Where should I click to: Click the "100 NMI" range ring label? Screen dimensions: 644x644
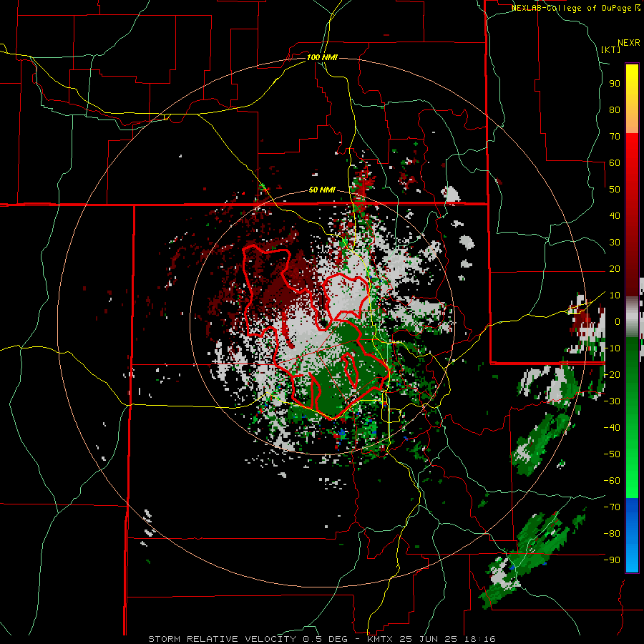coord(322,57)
